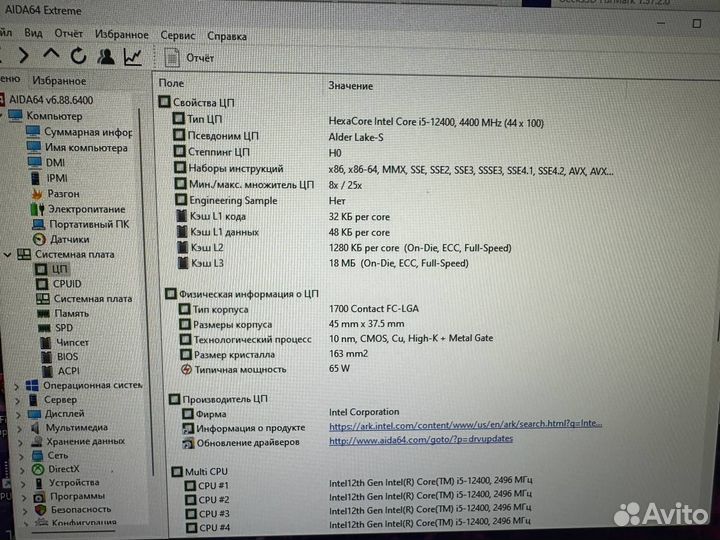Expand the Сервер tree node
The height and width of the screenshot is (540, 720).
tap(17, 401)
